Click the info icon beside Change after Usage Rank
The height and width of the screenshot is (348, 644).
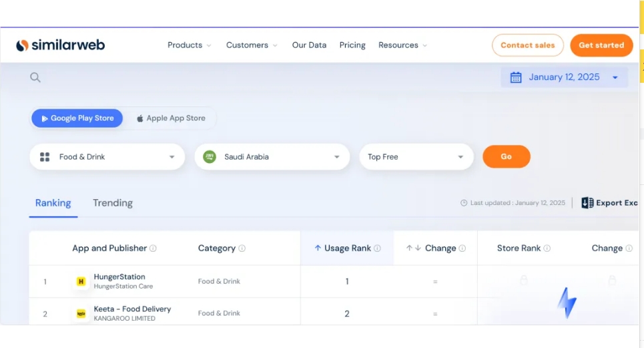click(462, 248)
